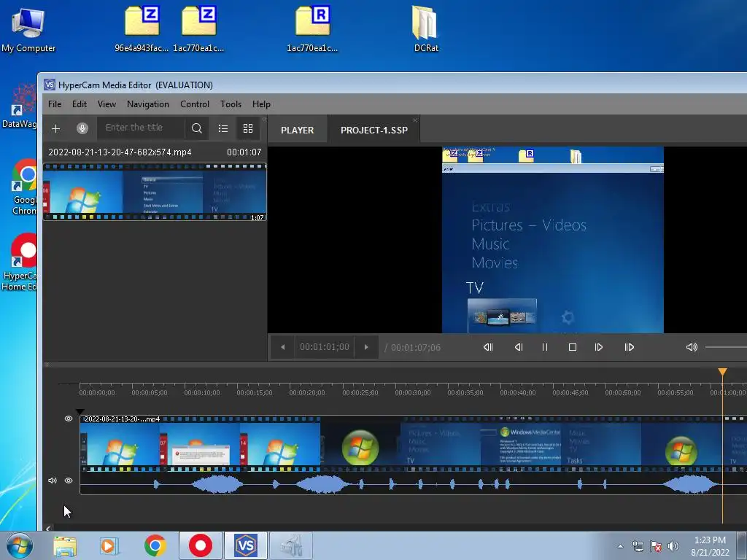This screenshot has width=747, height=560.
Task: Click the audio waveform track
Action: (413, 484)
